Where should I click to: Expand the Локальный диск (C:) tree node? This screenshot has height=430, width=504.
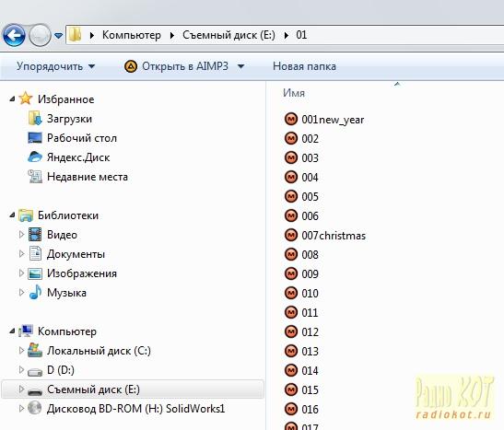21,351
